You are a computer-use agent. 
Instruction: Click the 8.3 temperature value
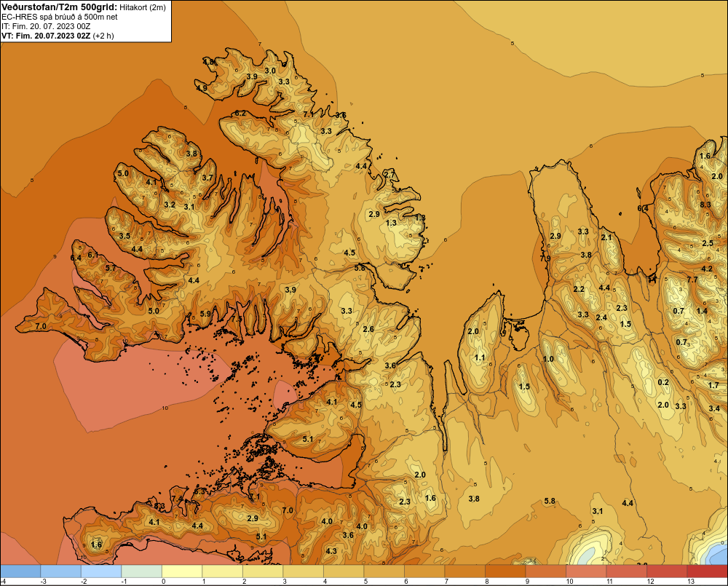[x=705, y=205]
